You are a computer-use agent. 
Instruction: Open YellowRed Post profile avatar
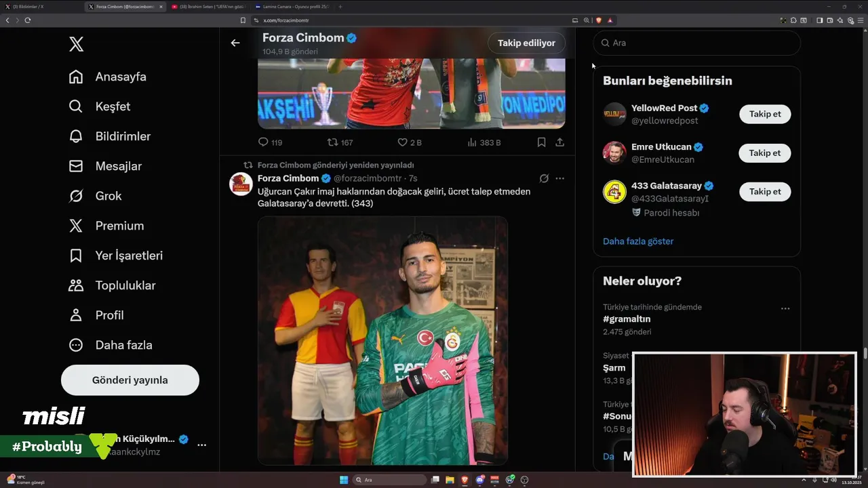614,114
